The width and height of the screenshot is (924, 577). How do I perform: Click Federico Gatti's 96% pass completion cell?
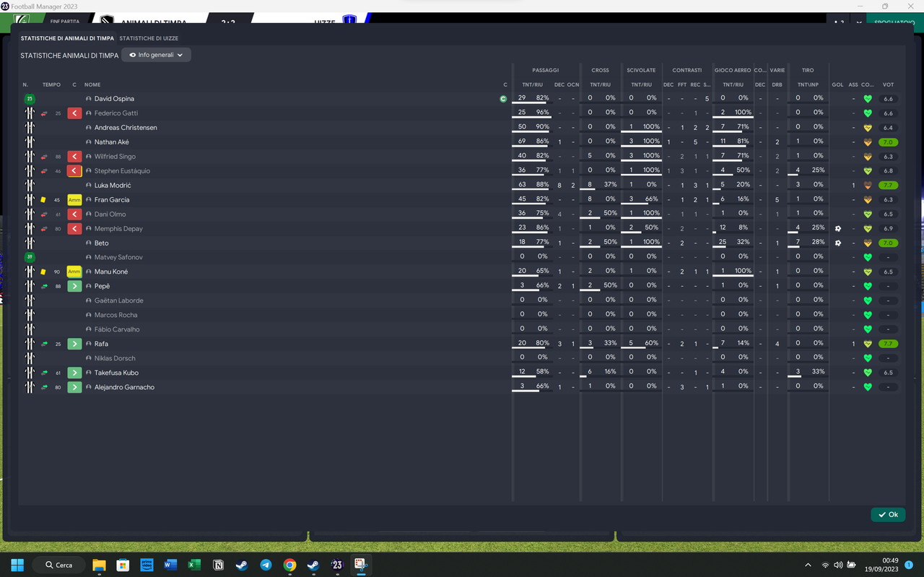coord(543,113)
